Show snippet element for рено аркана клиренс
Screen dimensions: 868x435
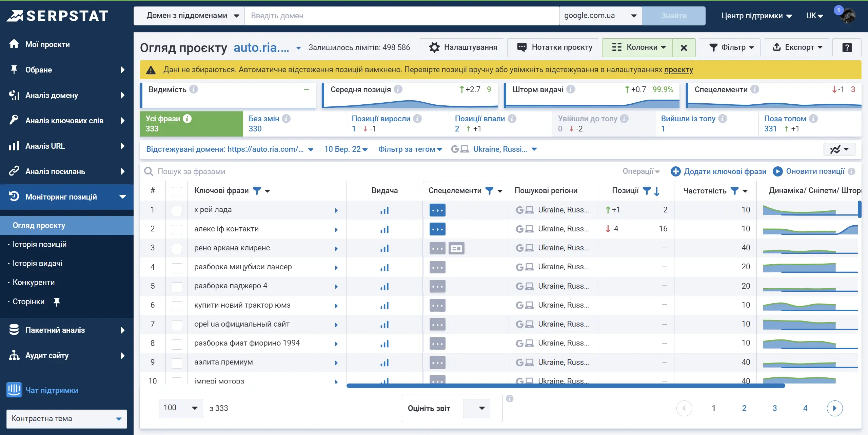click(456, 248)
